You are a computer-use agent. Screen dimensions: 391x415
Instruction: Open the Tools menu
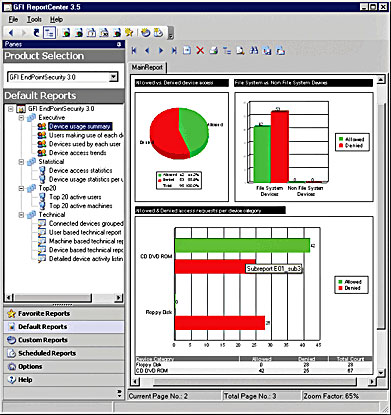click(34, 19)
